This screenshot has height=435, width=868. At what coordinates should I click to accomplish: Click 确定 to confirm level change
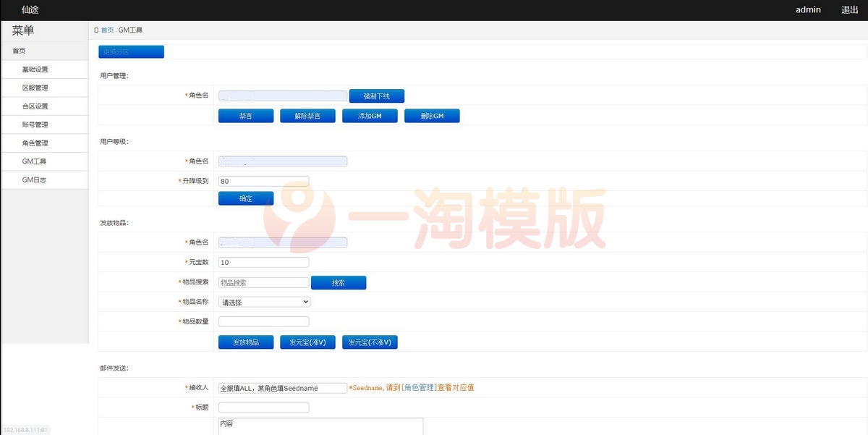coord(245,198)
